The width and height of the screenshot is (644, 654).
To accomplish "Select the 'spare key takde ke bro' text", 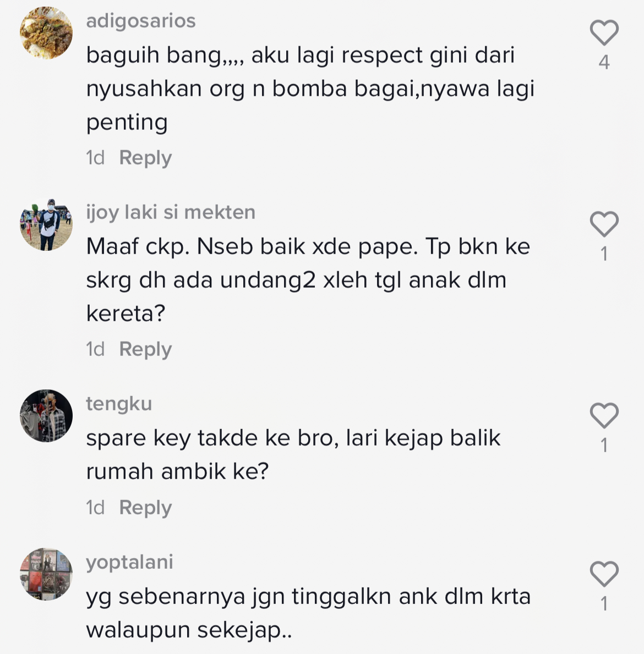I will (293, 455).
